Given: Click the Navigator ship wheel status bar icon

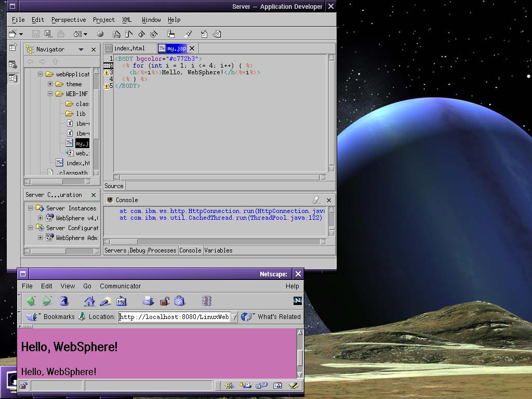Looking at the screenshot, I should pyautogui.click(x=229, y=385).
